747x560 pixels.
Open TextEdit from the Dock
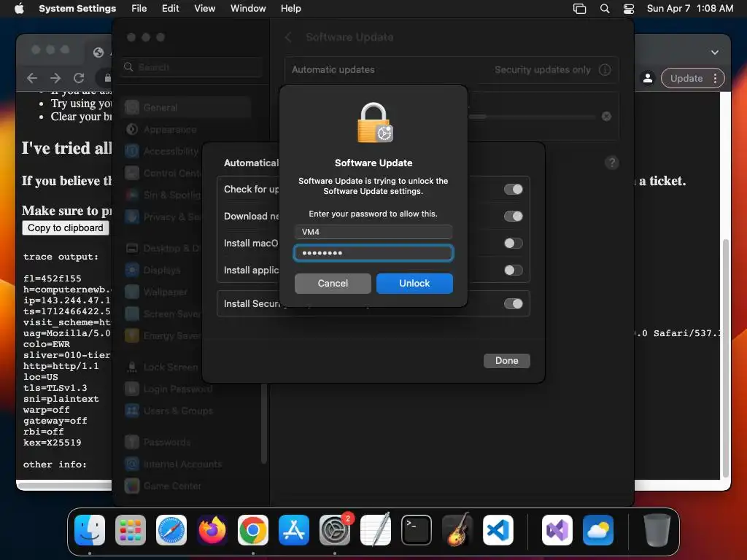(376, 530)
